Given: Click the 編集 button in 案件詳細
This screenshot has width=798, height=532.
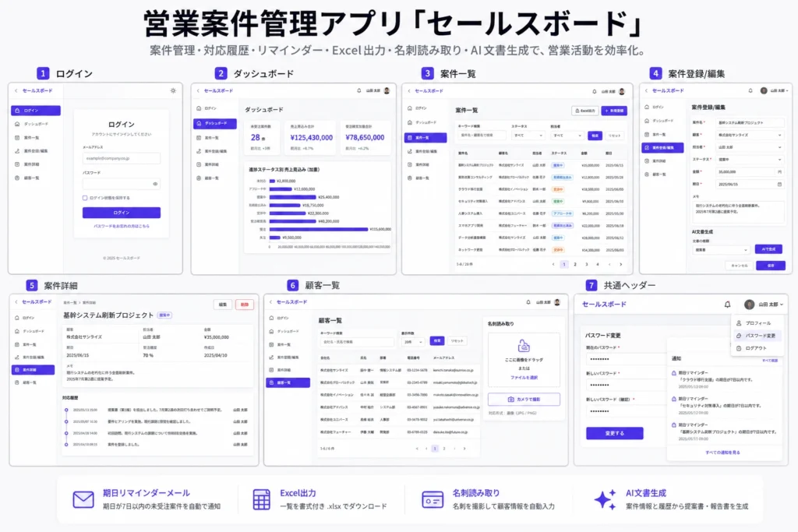Looking at the screenshot, I should coord(223,305).
